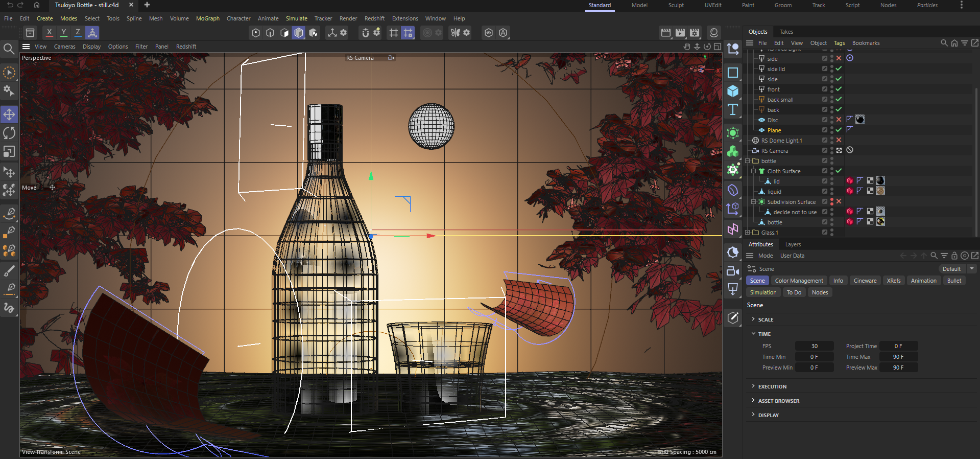Open the viewport search magnifier icon
This screenshot has height=459, width=980.
pyautogui.click(x=9, y=49)
